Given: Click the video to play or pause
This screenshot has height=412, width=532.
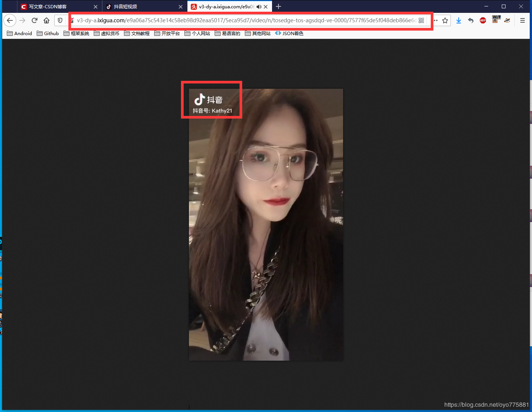Looking at the screenshot, I should click(266, 225).
